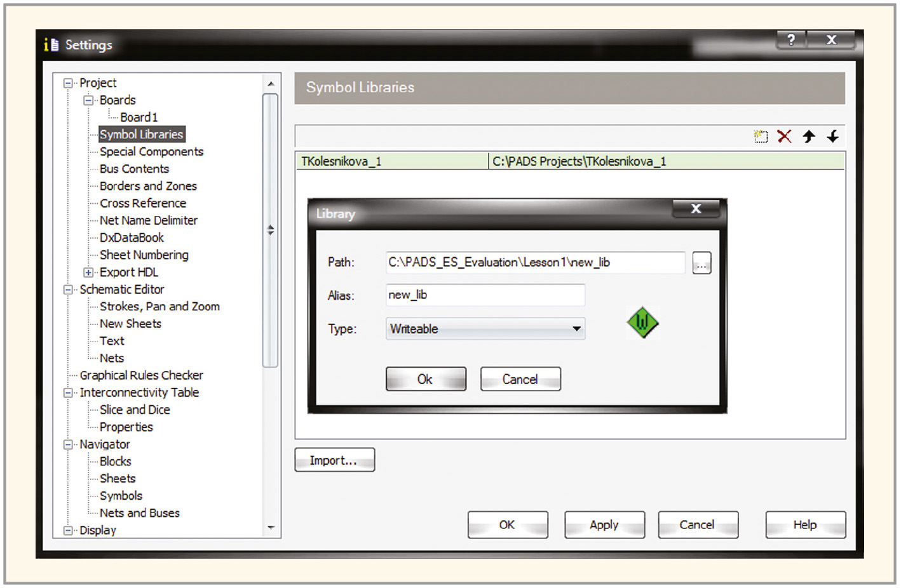Collapse the Boards tree node
Screen dimensions: 901x588
(x=88, y=100)
